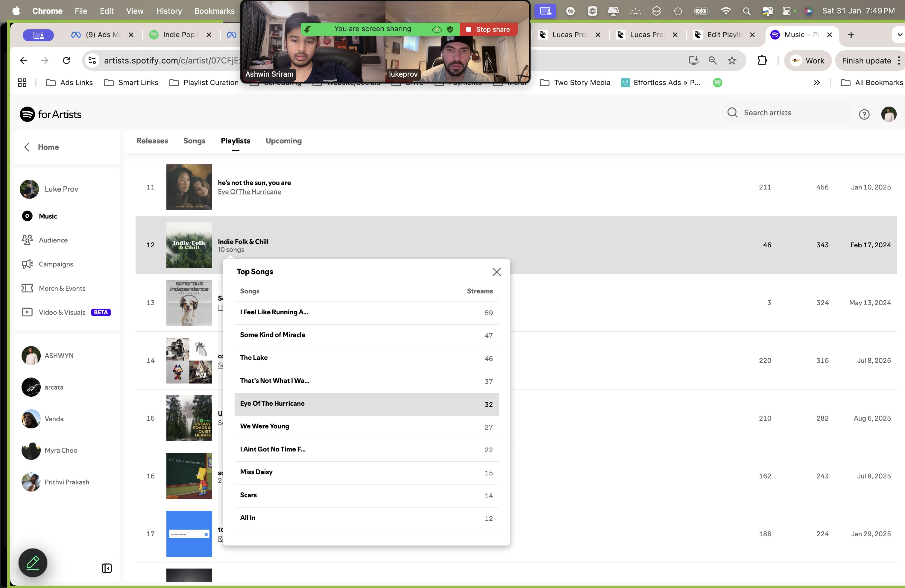Viewport: 905px width, 588px height.
Task: Open Eye Of The Hurricane link
Action: pyautogui.click(x=249, y=192)
